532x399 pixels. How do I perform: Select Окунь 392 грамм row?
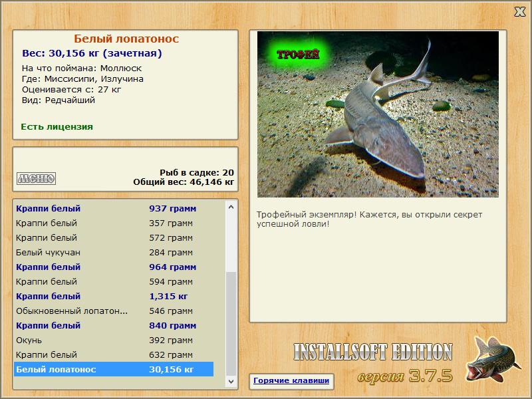[114, 340]
